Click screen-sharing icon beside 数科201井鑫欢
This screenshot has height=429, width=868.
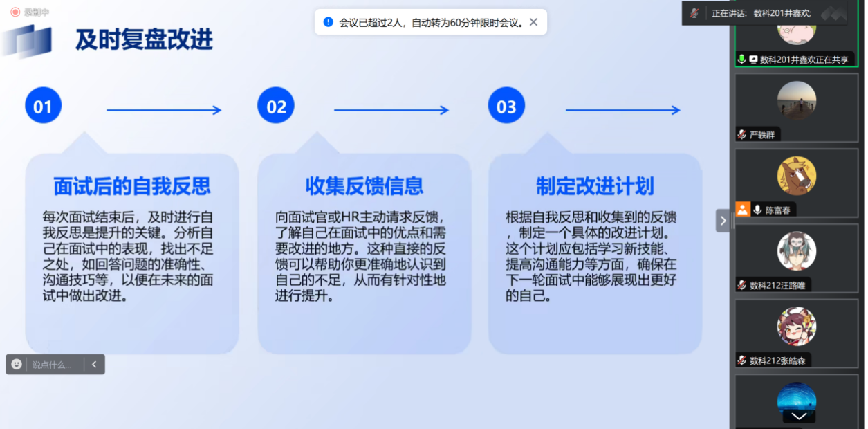tap(753, 60)
